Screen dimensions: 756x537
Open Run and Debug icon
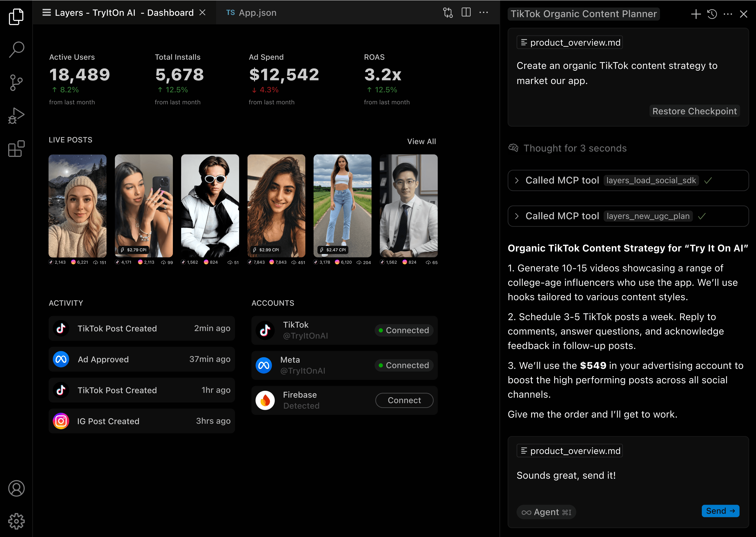point(16,116)
